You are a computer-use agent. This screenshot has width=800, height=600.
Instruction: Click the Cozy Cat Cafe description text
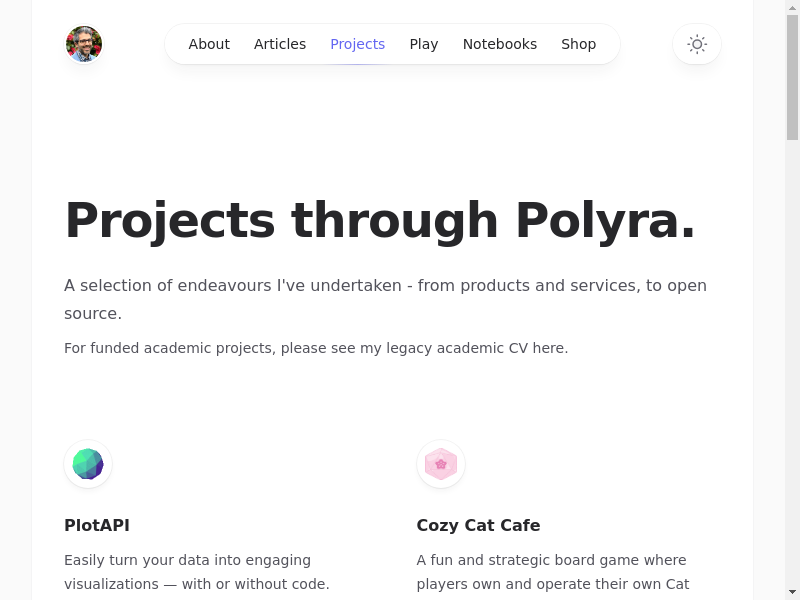pos(552,572)
